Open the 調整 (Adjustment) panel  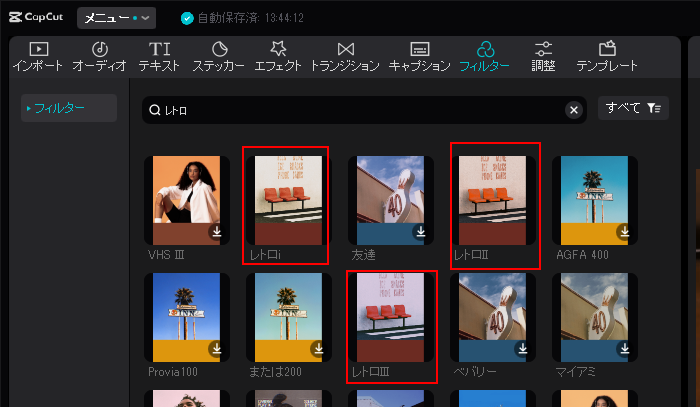(543, 56)
